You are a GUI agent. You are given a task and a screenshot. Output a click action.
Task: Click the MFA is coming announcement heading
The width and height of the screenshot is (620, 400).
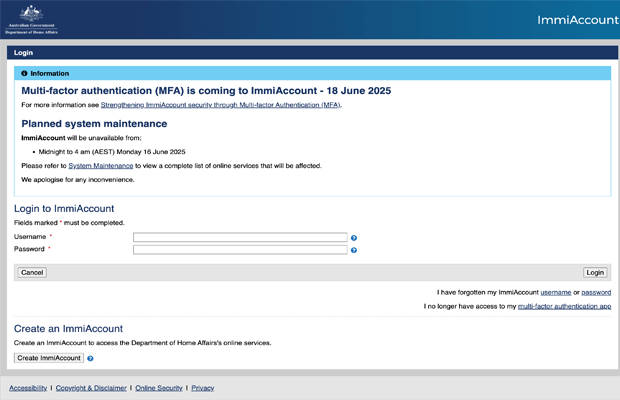[x=206, y=91]
